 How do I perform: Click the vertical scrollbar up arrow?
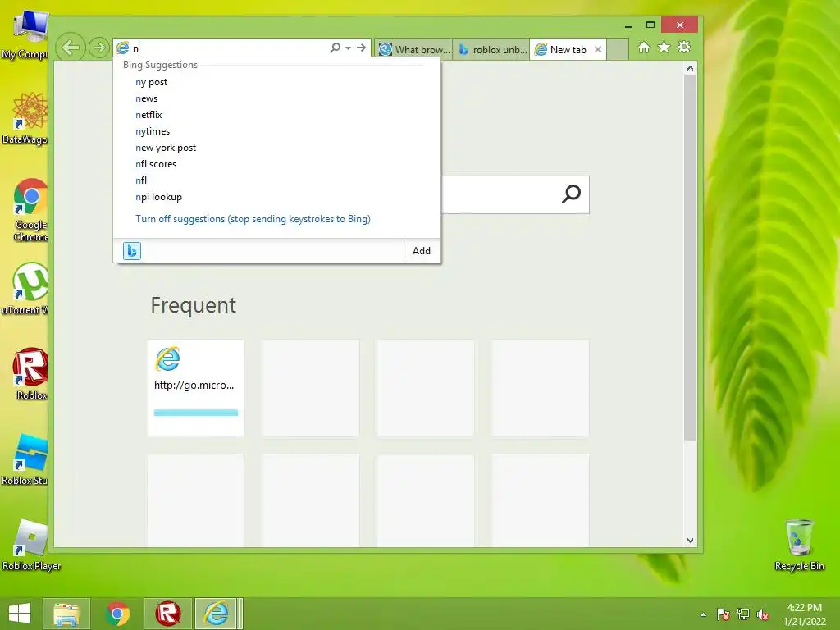point(690,68)
